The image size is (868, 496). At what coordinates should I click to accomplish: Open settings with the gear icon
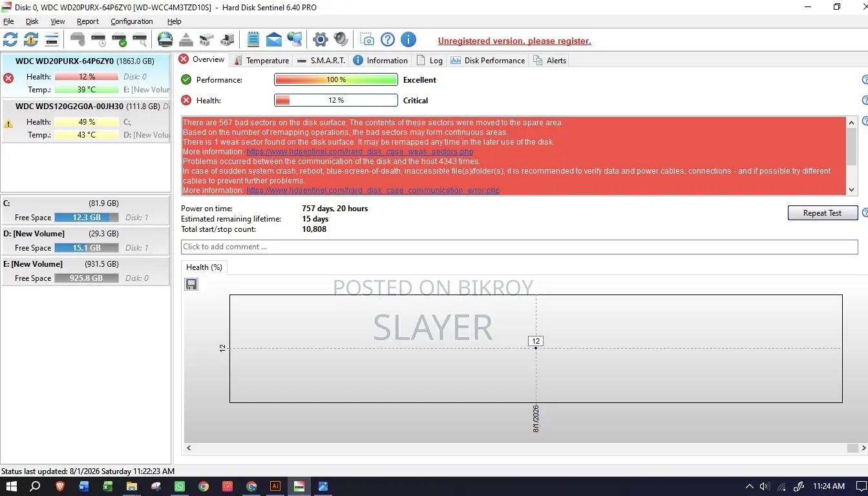click(321, 40)
